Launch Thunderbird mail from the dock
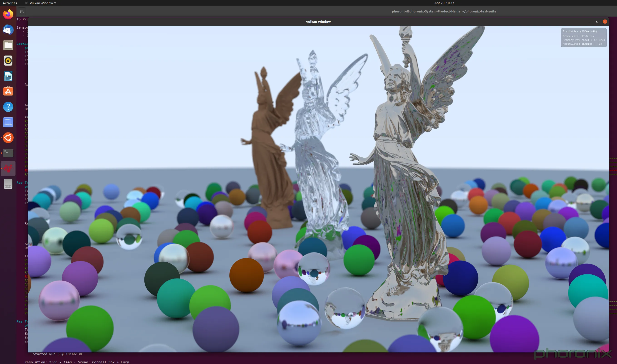This screenshot has height=364, width=617. (x=8, y=30)
